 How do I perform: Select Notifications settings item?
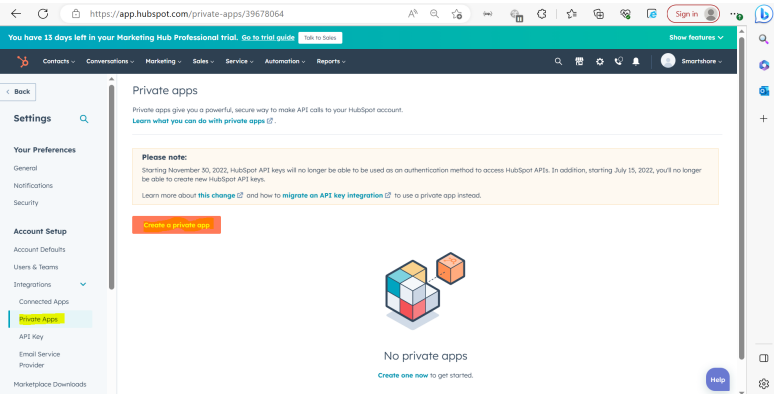point(33,186)
